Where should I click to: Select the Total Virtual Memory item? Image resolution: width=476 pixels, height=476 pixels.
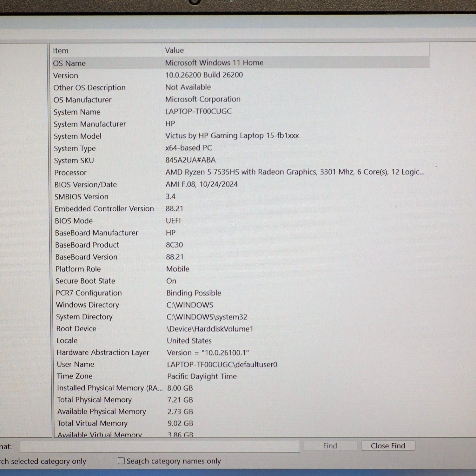(x=92, y=423)
